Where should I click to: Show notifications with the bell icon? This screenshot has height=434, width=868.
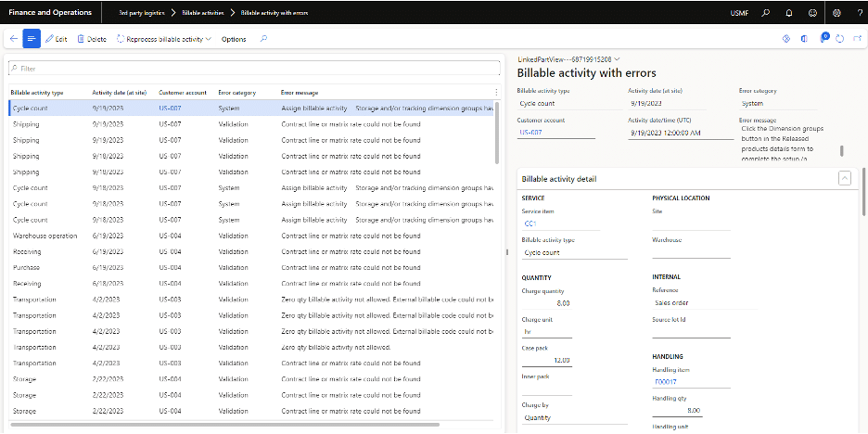click(789, 12)
